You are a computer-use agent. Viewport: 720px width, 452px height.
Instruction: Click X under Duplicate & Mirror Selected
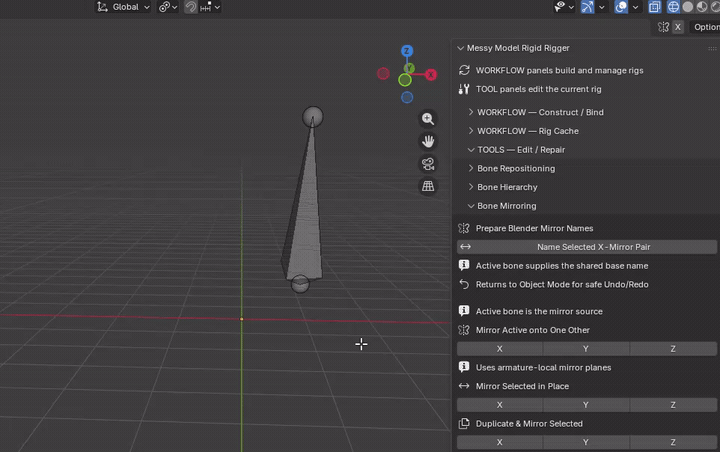(500, 442)
